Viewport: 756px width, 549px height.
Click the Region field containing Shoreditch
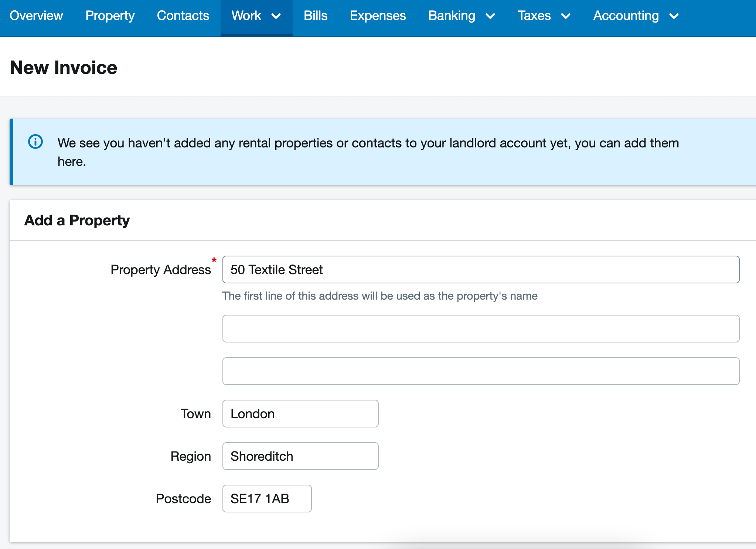(x=300, y=456)
